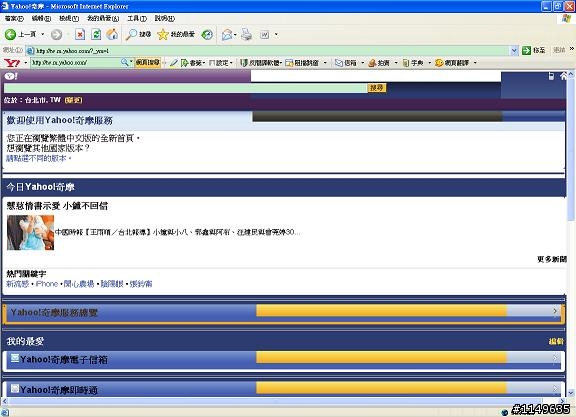Viewport: 576px width, 417px height.
Task: Click the magnifier icon in the Yahoo toolbar search box
Action: pyautogui.click(x=125, y=63)
